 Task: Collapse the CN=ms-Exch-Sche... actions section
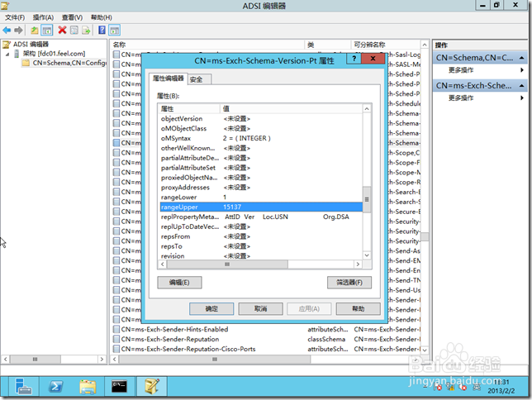click(x=522, y=86)
